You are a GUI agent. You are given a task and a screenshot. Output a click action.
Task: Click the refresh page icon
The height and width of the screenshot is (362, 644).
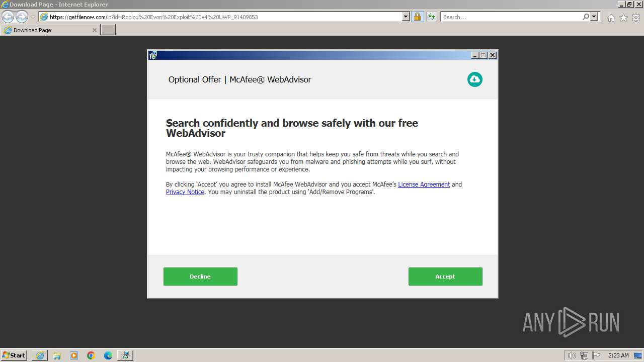click(x=431, y=17)
